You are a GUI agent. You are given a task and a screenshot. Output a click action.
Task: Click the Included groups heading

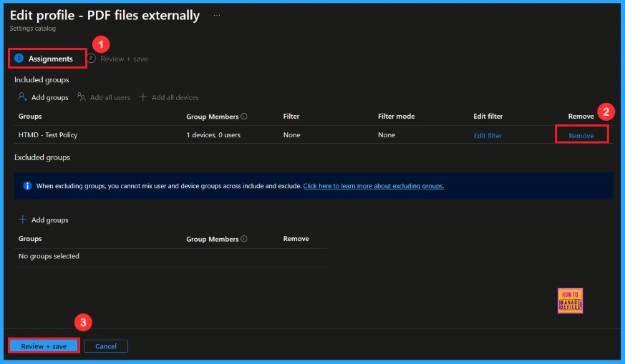click(42, 79)
